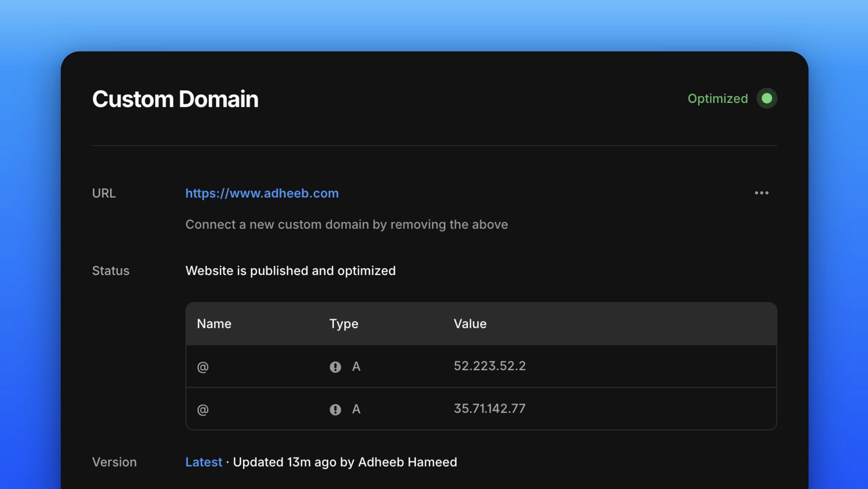Select the IP value 35.71.142.77
Image resolution: width=868 pixels, height=489 pixels.
[x=489, y=409]
